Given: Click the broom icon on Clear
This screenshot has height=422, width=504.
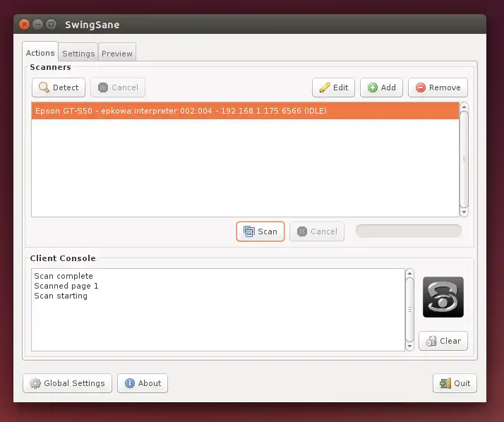Looking at the screenshot, I should tap(431, 341).
